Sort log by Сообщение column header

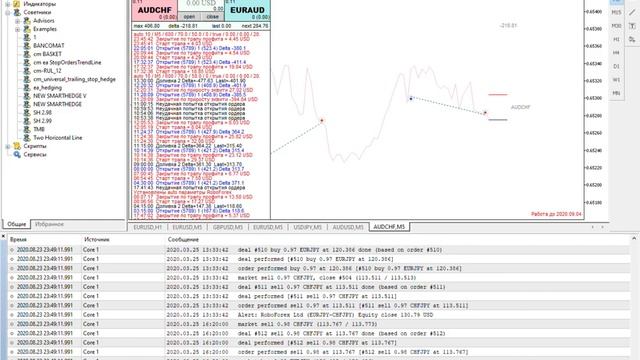183,240
